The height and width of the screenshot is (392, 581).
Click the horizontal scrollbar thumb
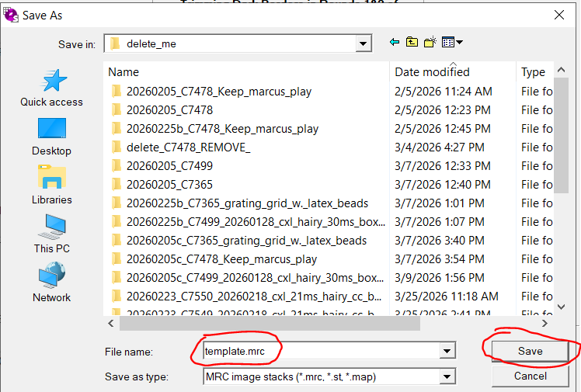[270, 324]
